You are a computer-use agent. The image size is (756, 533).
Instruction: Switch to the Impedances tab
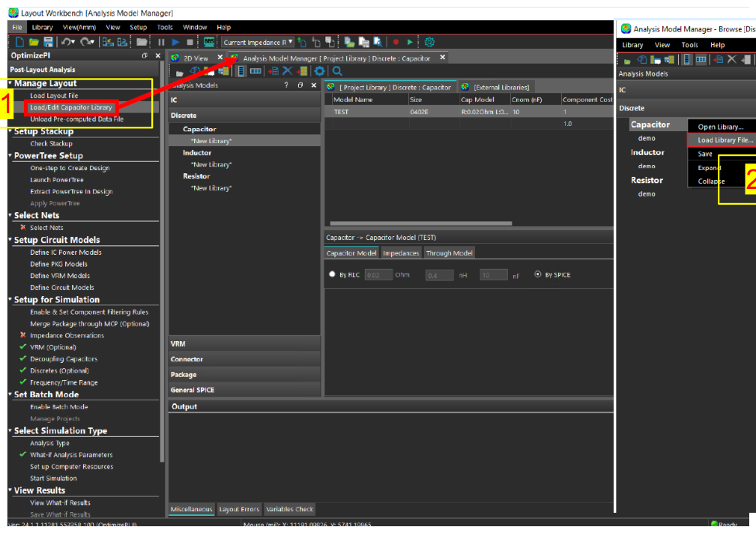point(401,253)
